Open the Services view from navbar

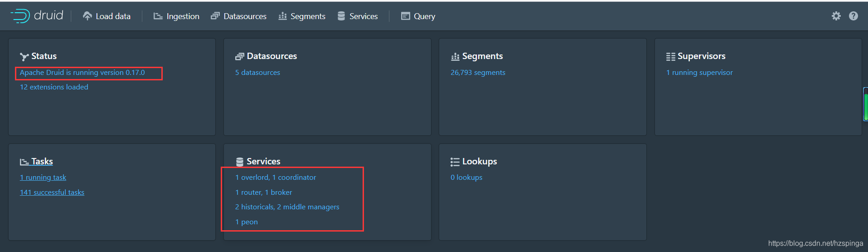pos(358,16)
